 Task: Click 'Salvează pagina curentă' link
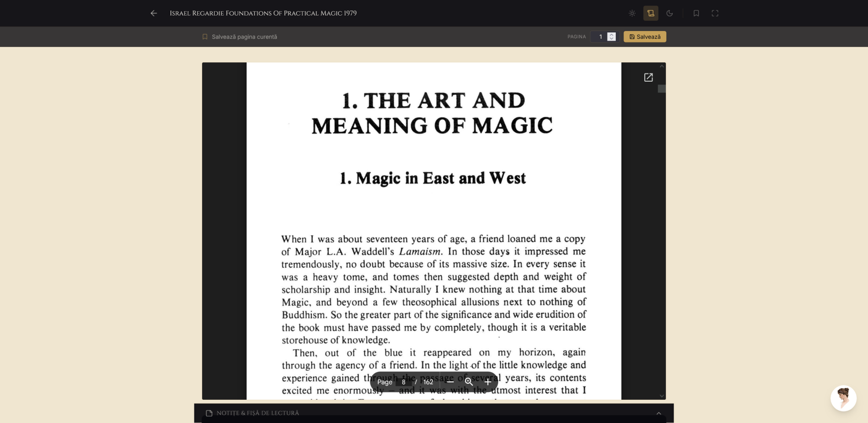coord(240,37)
